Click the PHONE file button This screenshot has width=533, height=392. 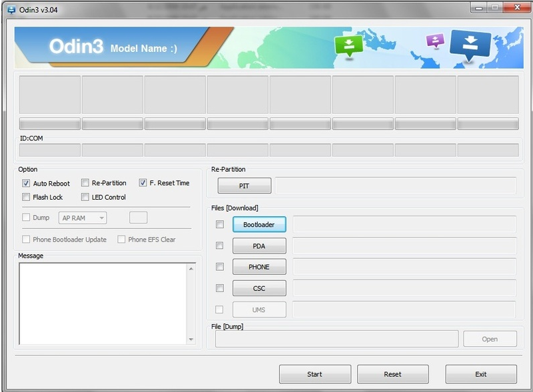tap(259, 267)
